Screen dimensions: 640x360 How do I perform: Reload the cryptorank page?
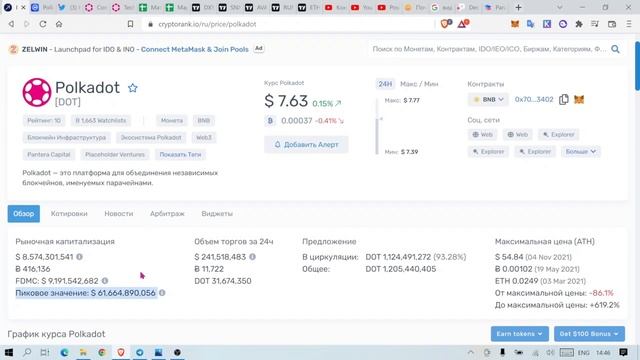tap(43, 24)
